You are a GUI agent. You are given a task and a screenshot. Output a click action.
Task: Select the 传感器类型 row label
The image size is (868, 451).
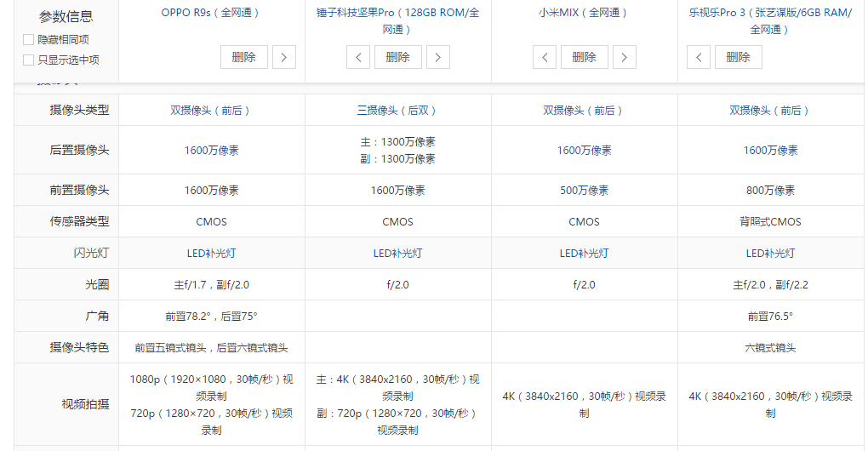tap(79, 221)
